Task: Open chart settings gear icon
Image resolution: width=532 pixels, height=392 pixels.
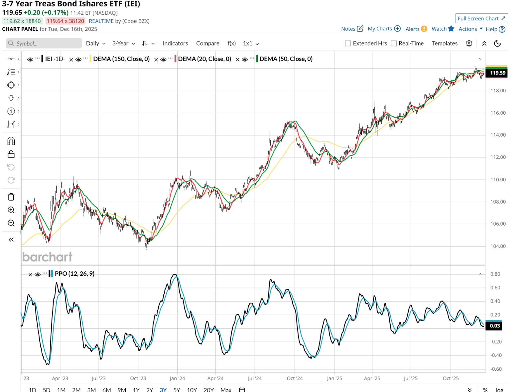Action: (469, 44)
